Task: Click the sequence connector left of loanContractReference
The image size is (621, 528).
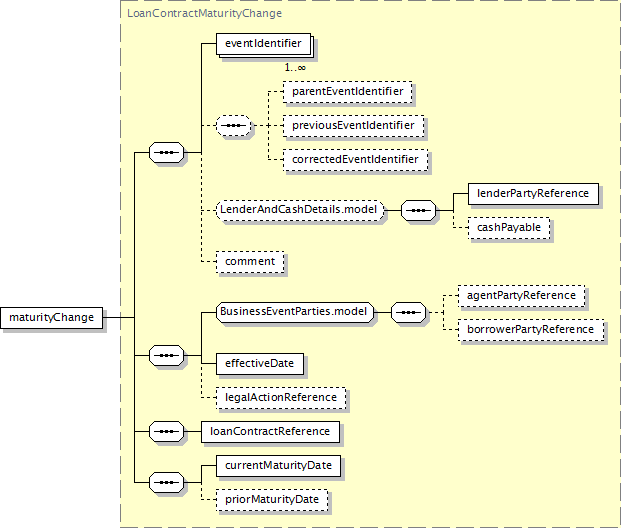Action: 165,432
